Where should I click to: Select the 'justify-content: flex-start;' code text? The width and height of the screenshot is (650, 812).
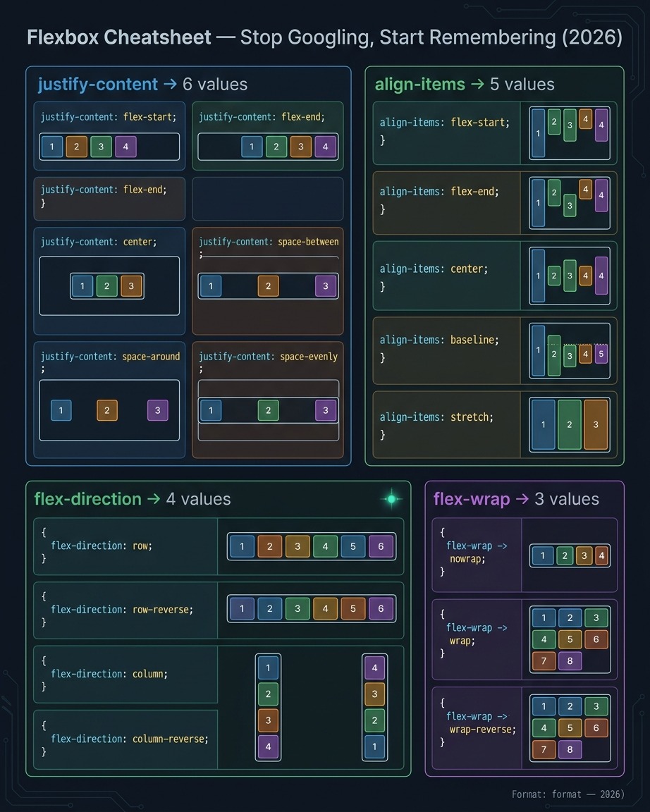tap(109, 117)
